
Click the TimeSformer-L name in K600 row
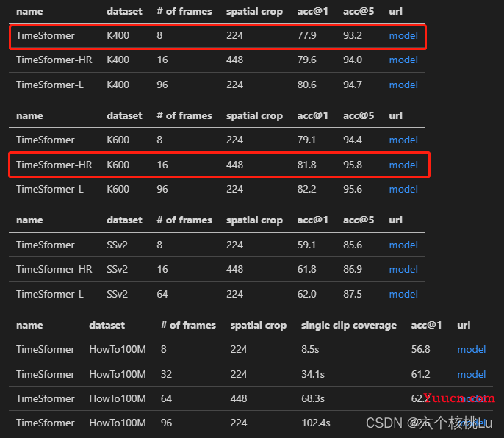pyautogui.click(x=50, y=189)
